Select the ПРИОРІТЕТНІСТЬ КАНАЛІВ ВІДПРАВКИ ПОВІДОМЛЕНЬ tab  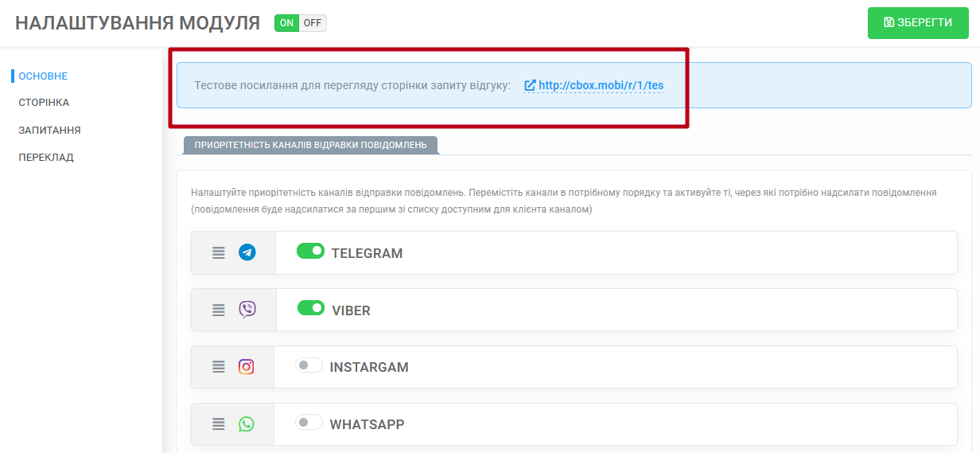click(310, 145)
